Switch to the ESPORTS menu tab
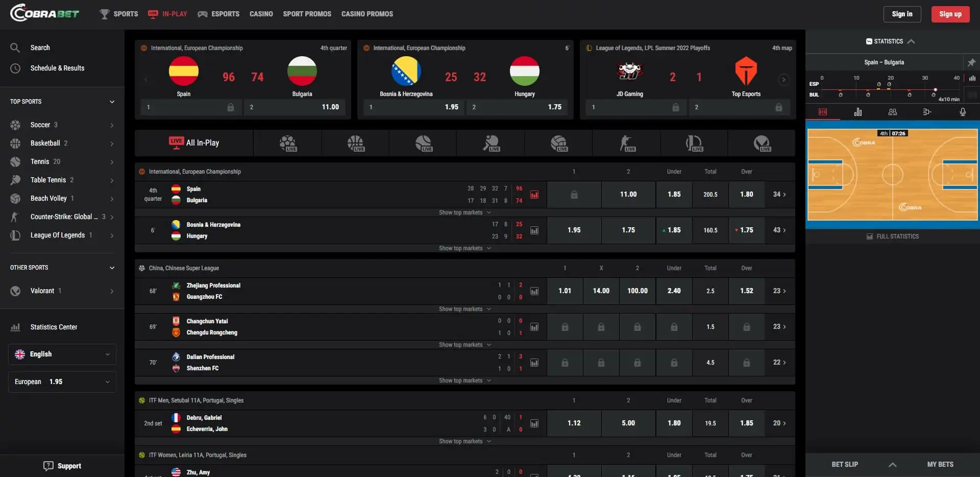This screenshot has width=980, height=477. point(218,14)
